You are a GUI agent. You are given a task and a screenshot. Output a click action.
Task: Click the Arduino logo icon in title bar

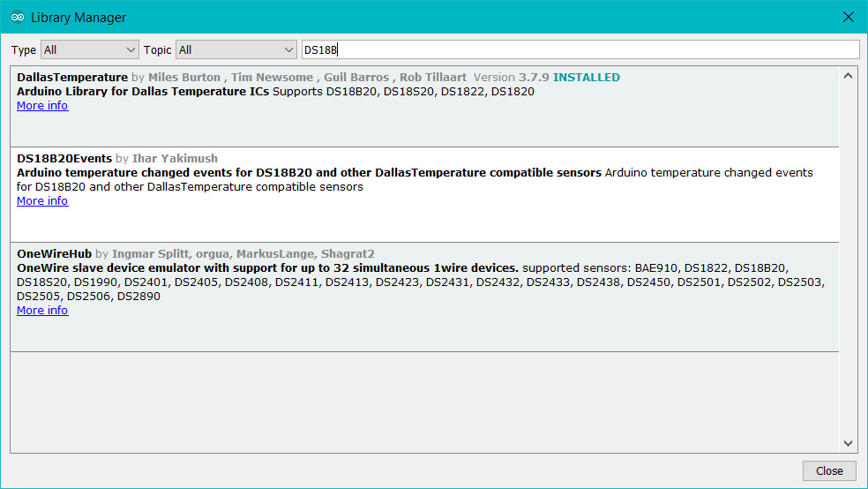point(18,17)
